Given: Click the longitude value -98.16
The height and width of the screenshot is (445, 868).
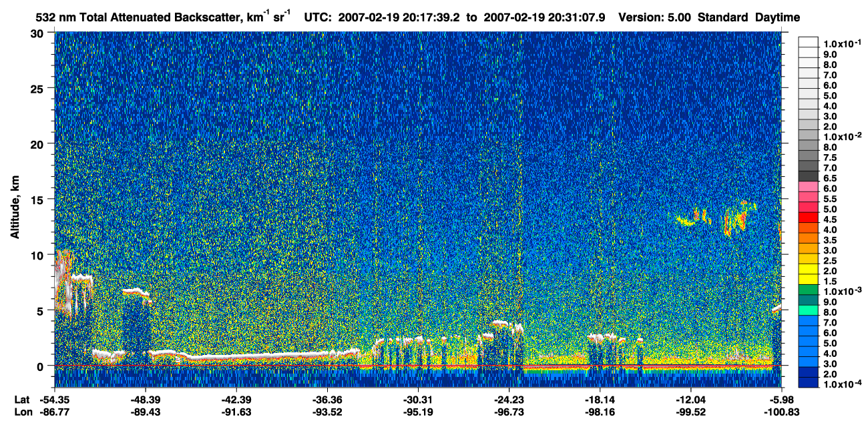Looking at the screenshot, I should (600, 412).
